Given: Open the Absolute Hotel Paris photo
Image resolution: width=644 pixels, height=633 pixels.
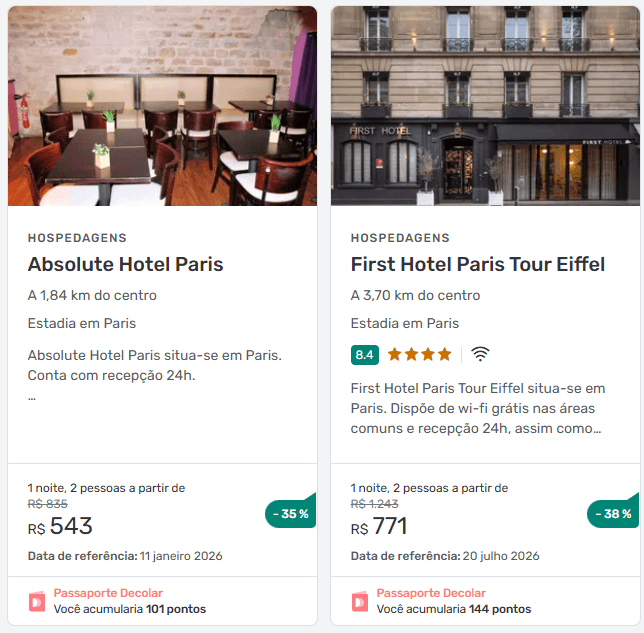Looking at the screenshot, I should click(162, 106).
